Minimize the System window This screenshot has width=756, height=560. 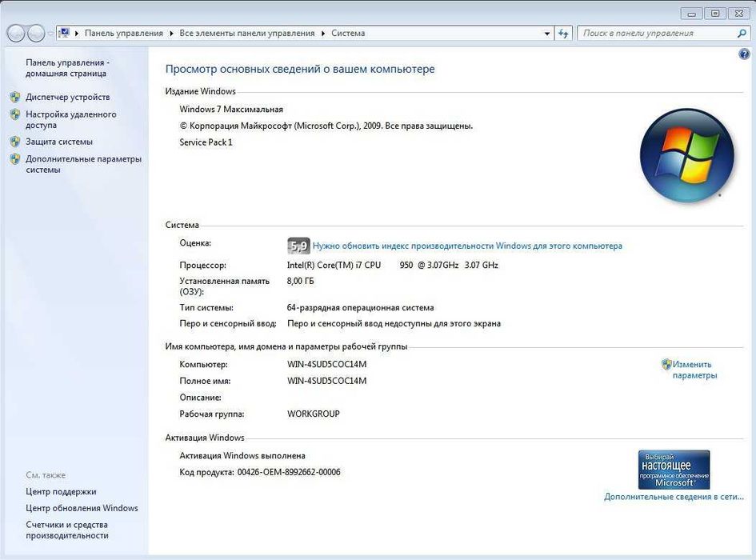(x=691, y=14)
